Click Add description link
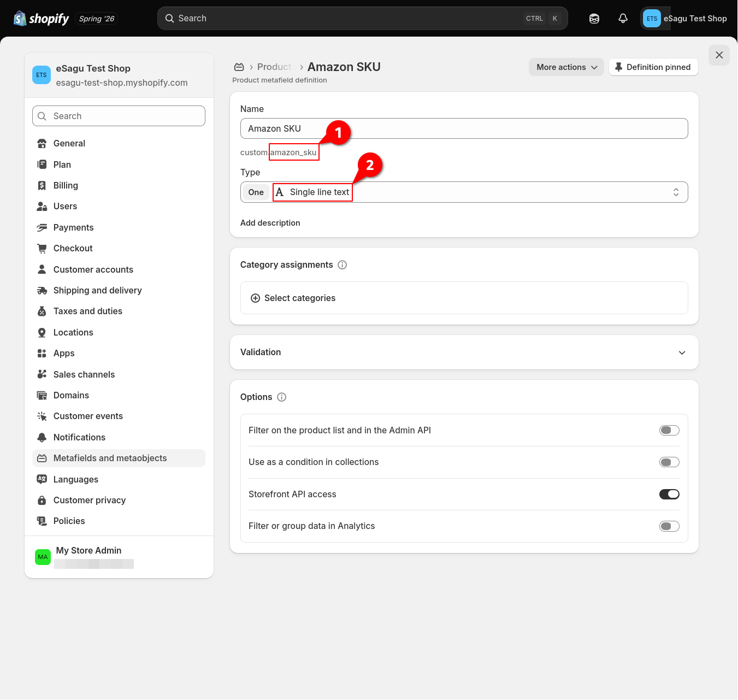 (x=270, y=223)
